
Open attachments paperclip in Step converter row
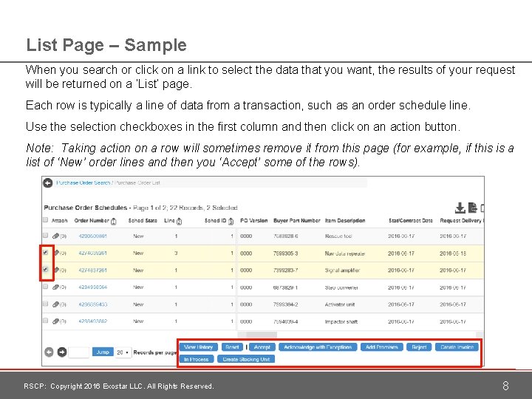click(x=55, y=287)
